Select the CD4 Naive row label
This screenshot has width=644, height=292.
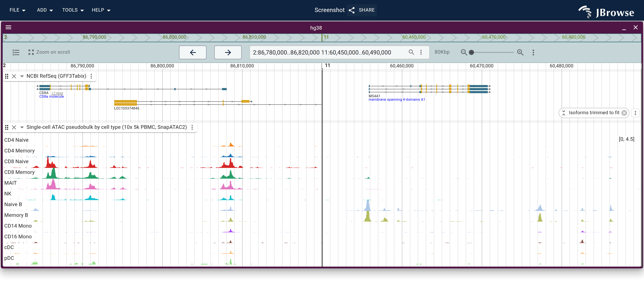tap(16, 140)
